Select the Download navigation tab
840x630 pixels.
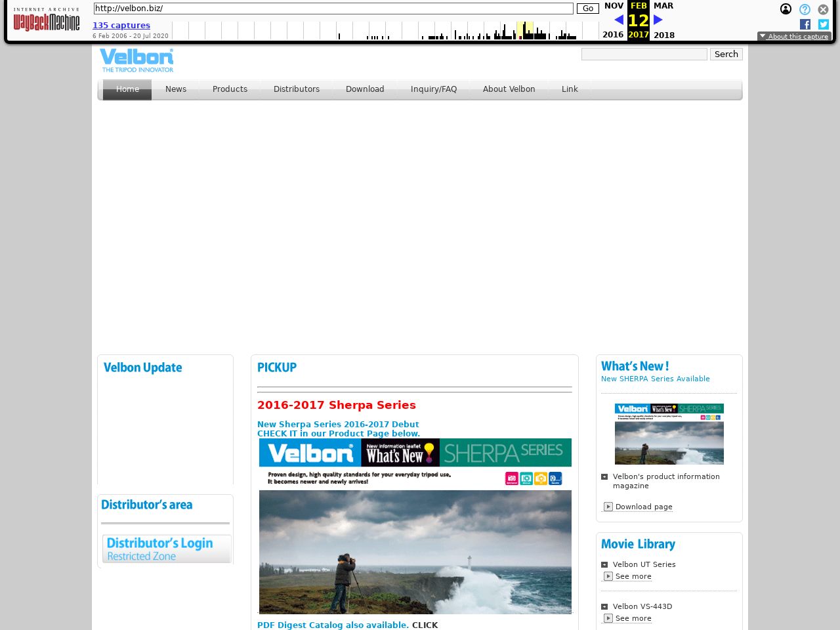point(365,89)
